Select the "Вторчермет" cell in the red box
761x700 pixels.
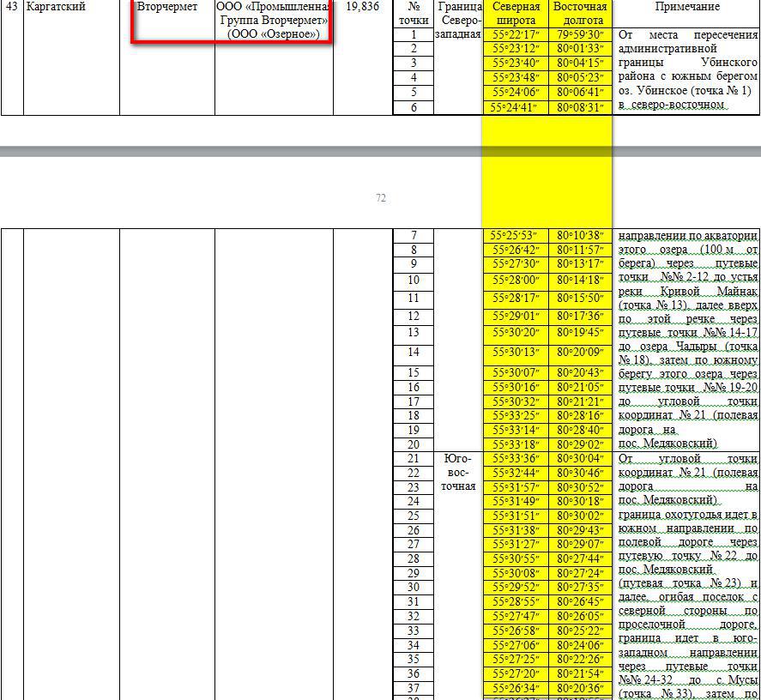166,7
